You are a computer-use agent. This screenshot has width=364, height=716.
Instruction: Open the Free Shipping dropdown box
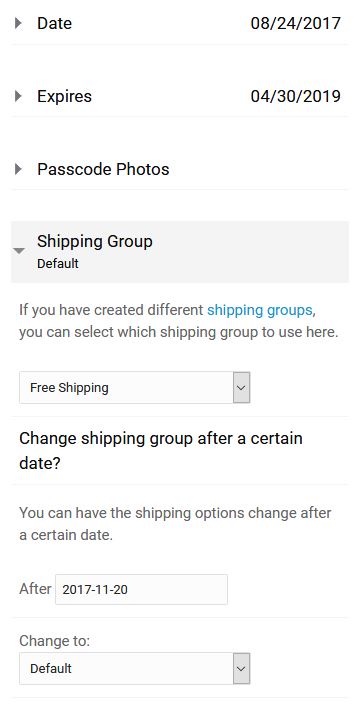click(x=134, y=387)
